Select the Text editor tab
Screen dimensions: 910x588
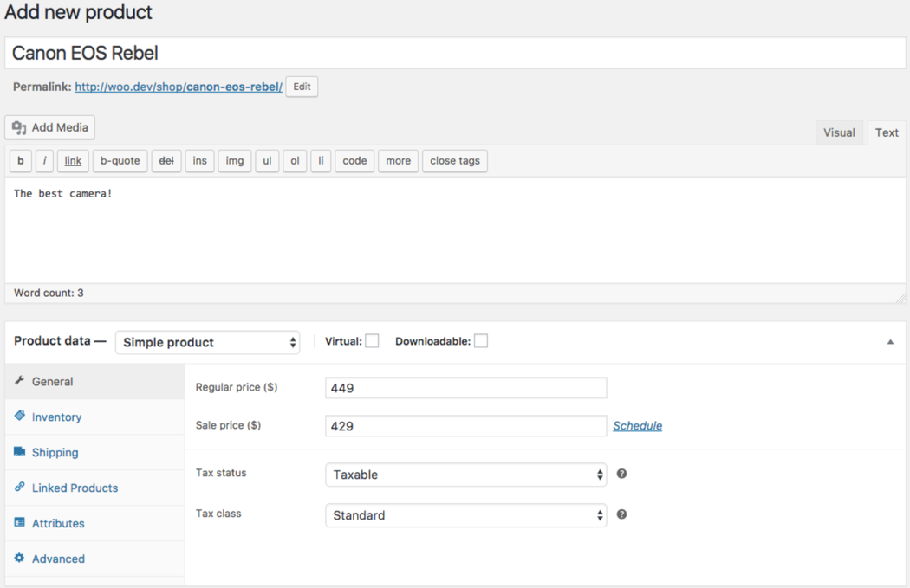(887, 132)
